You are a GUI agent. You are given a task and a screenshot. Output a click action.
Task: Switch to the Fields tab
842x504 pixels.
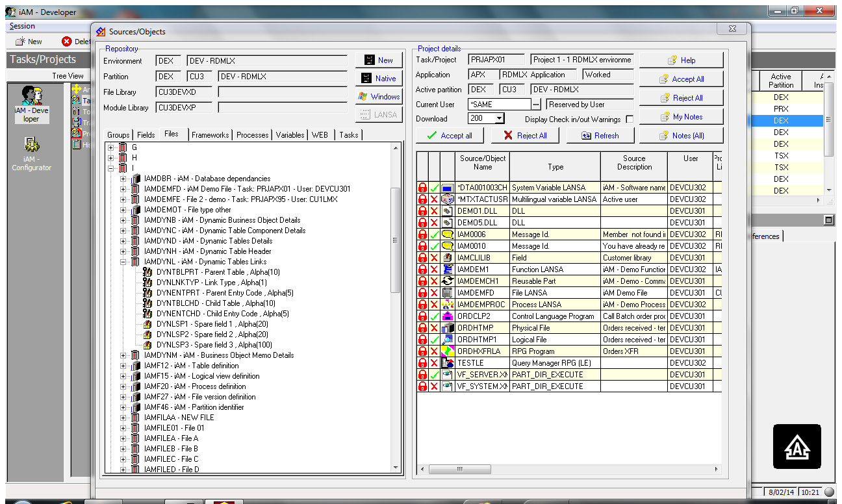(x=146, y=135)
